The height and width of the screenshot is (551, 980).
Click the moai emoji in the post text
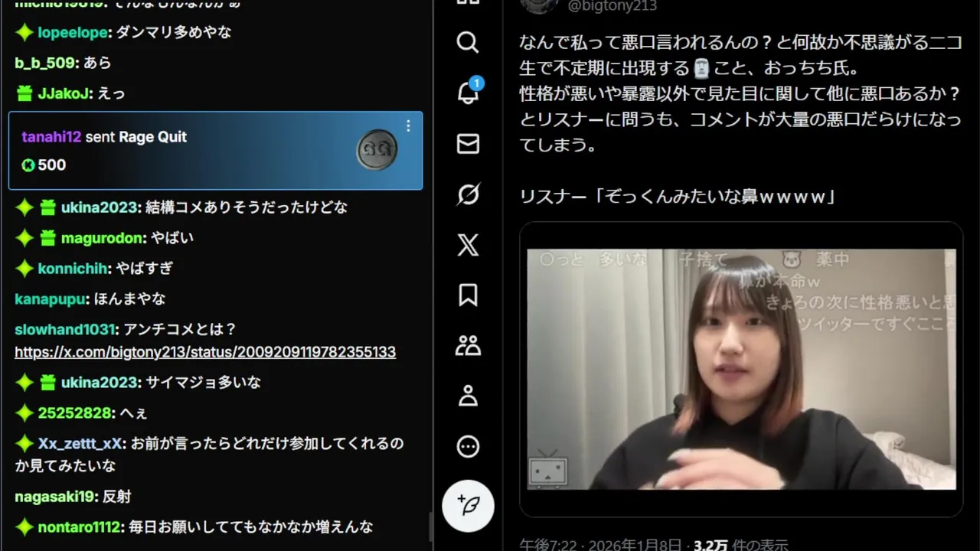(x=701, y=69)
